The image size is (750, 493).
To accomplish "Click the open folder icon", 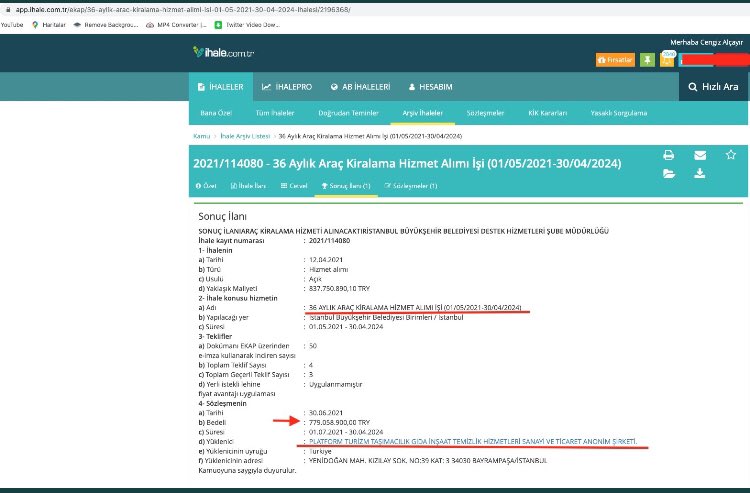I will [x=669, y=174].
